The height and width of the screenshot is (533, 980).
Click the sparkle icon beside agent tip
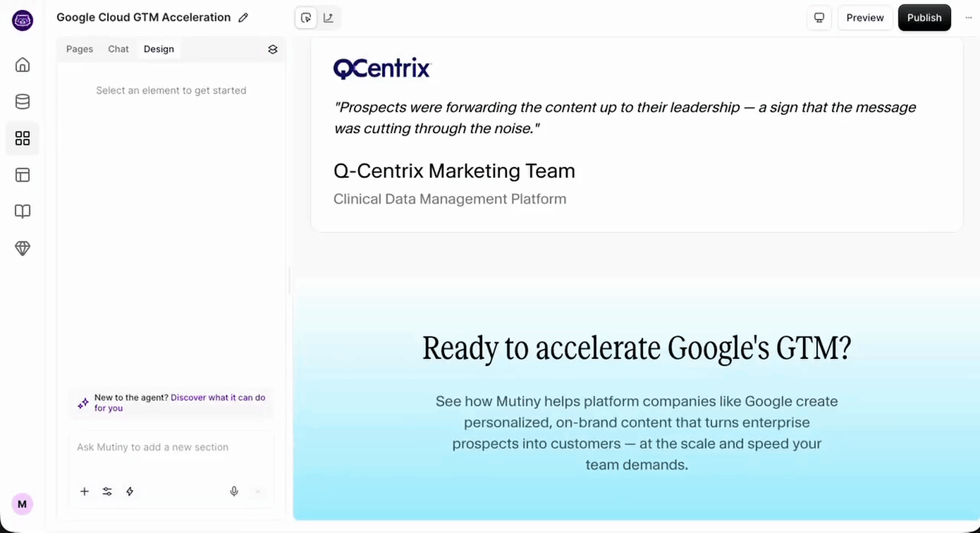tap(83, 403)
